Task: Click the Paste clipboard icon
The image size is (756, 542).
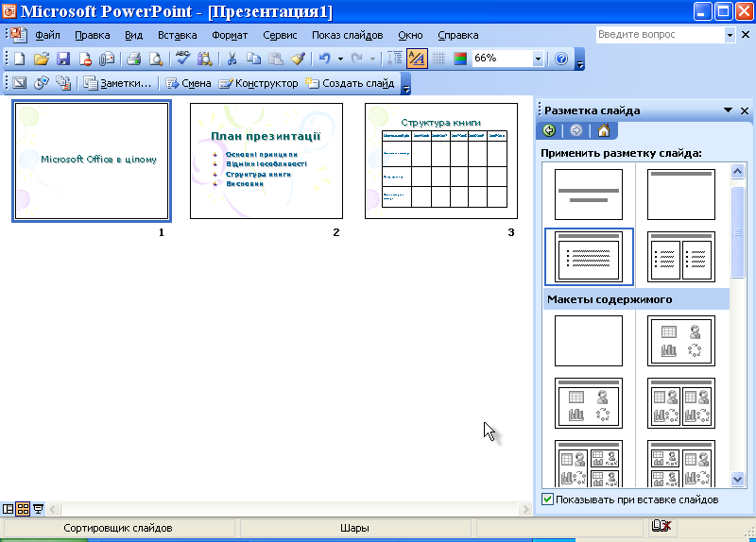Action: [x=276, y=59]
